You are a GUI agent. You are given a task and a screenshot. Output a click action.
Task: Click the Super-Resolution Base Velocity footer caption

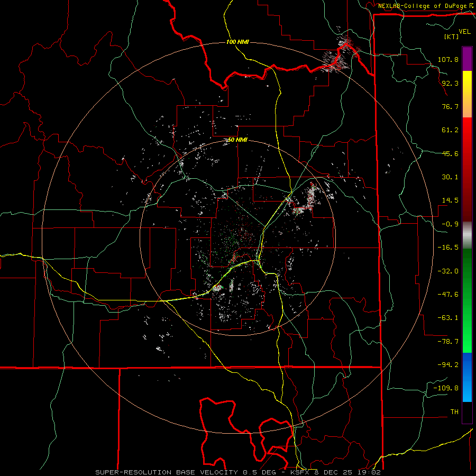pos(237,472)
